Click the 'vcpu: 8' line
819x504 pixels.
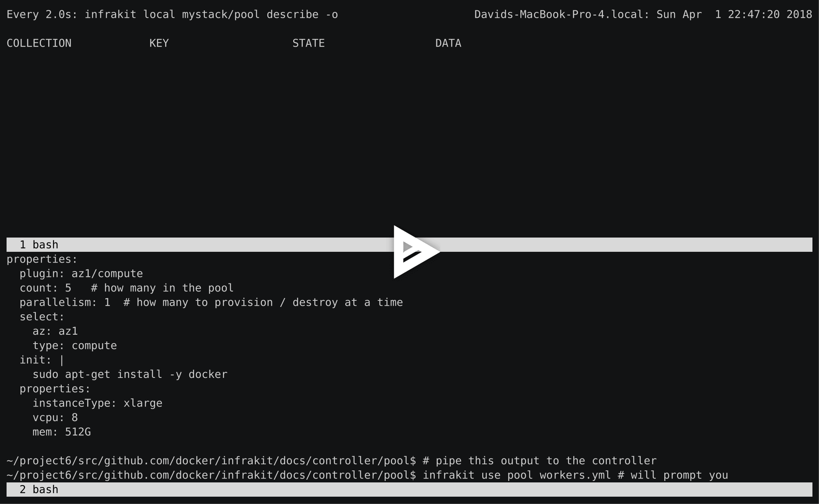(55, 418)
